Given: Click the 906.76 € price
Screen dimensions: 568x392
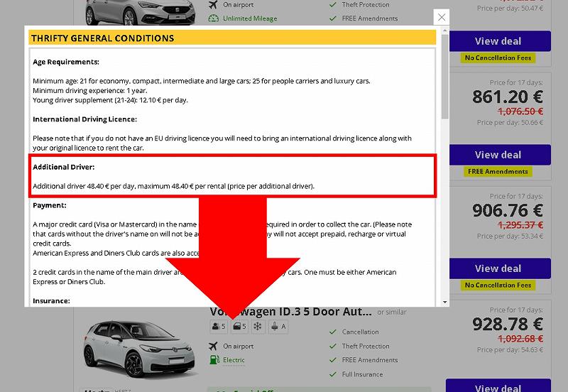Looking at the screenshot, I should pyautogui.click(x=508, y=210).
